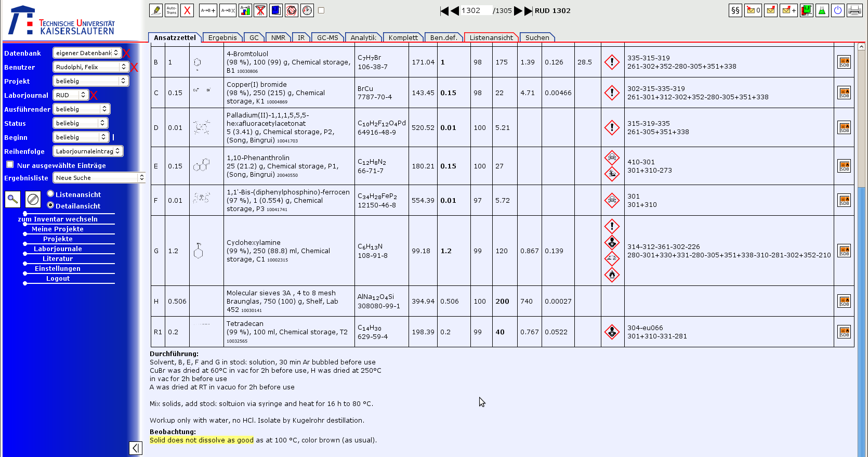The image size is (868, 457).
Task: Click the pencil edit entry icon
Action: (156, 10)
